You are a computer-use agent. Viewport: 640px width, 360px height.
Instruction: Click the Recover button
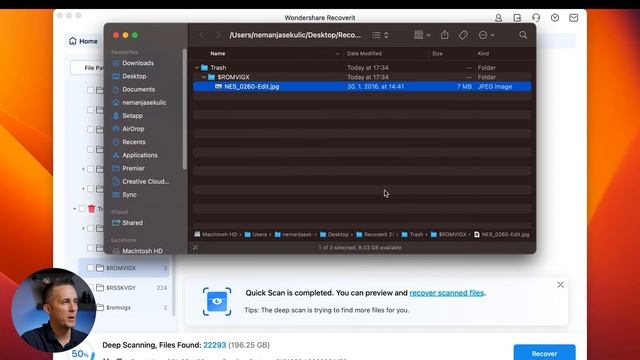[544, 352]
